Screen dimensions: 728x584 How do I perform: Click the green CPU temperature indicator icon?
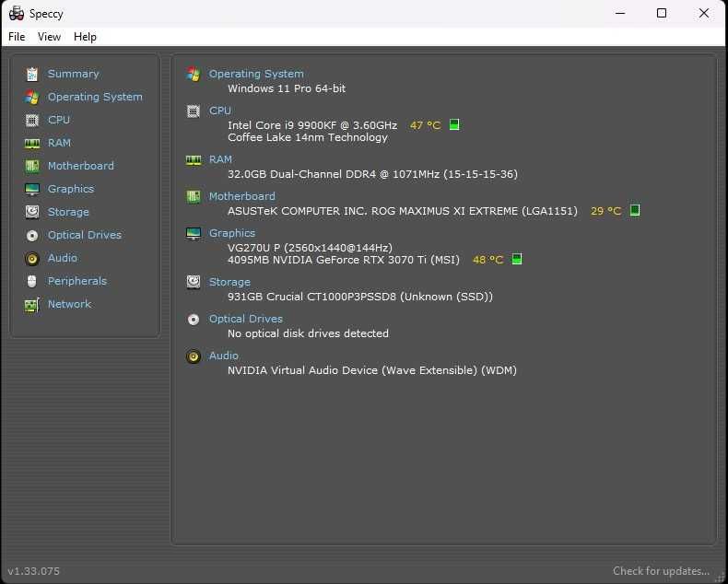tap(454, 124)
